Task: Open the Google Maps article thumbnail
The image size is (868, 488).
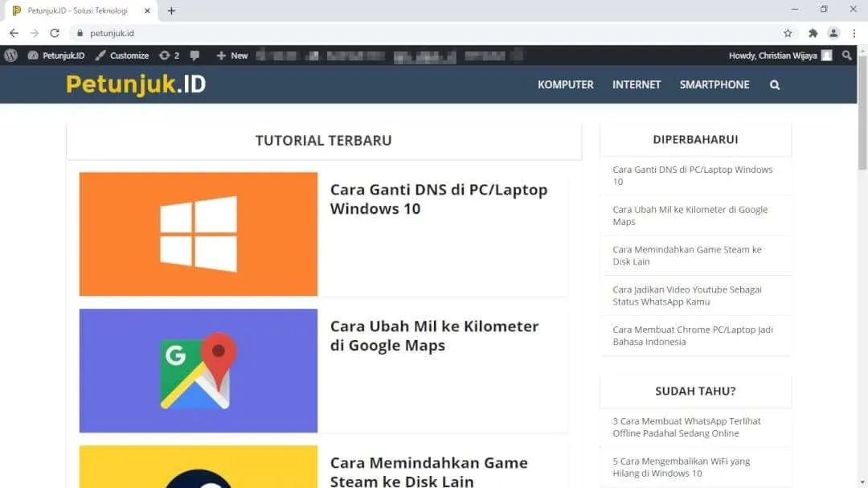Action: pyautogui.click(x=199, y=371)
